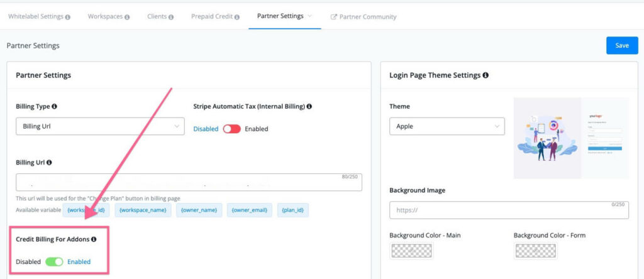The image size is (644, 279).
Task: Toggle Stripe Automatic Tax switch
Action: 231,129
